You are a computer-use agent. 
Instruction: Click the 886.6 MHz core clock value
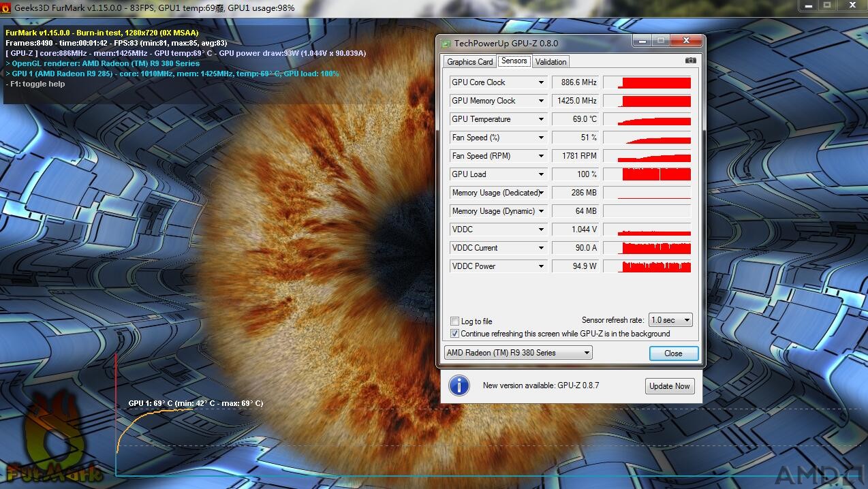point(576,82)
